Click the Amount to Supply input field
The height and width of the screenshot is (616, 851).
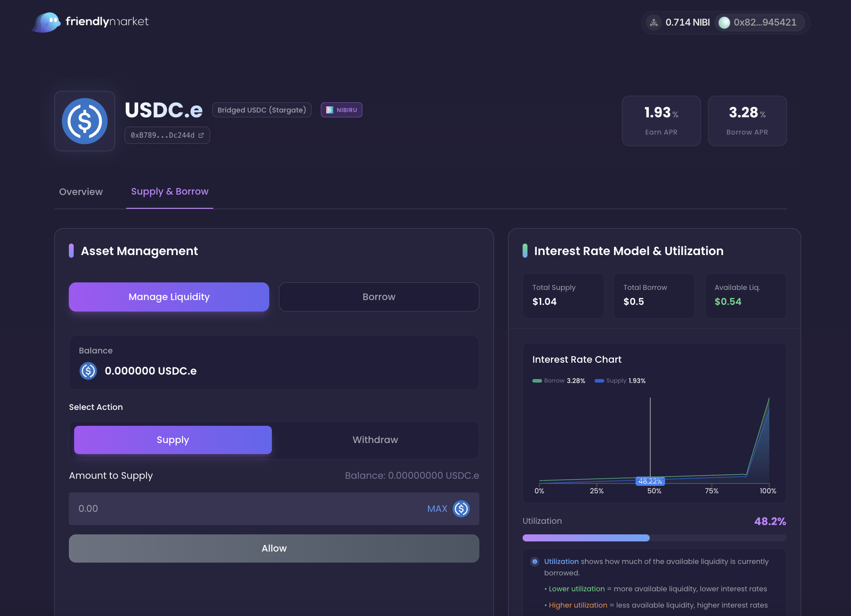pyautogui.click(x=274, y=509)
